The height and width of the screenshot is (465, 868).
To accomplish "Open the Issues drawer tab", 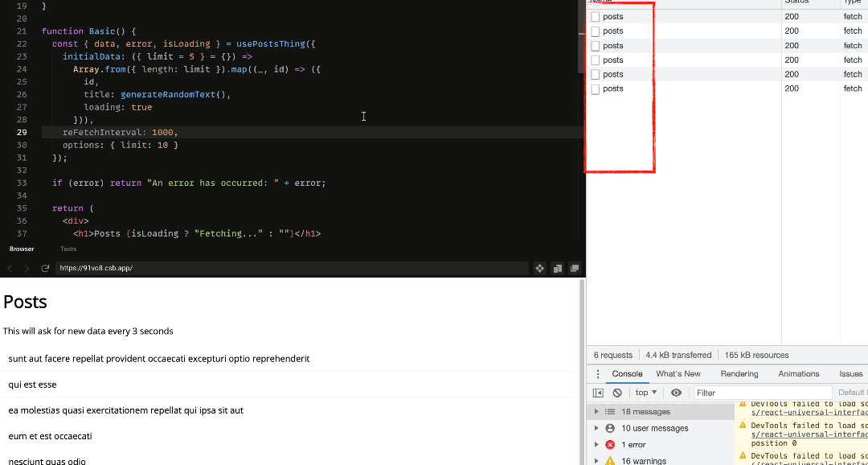I will point(850,374).
